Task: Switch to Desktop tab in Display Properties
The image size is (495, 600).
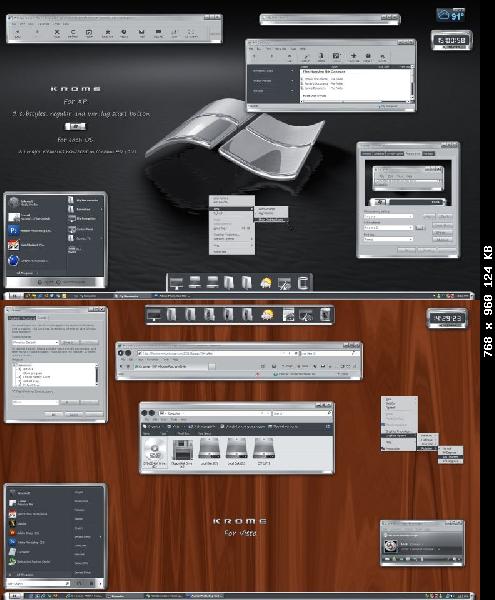Action: click(x=379, y=153)
